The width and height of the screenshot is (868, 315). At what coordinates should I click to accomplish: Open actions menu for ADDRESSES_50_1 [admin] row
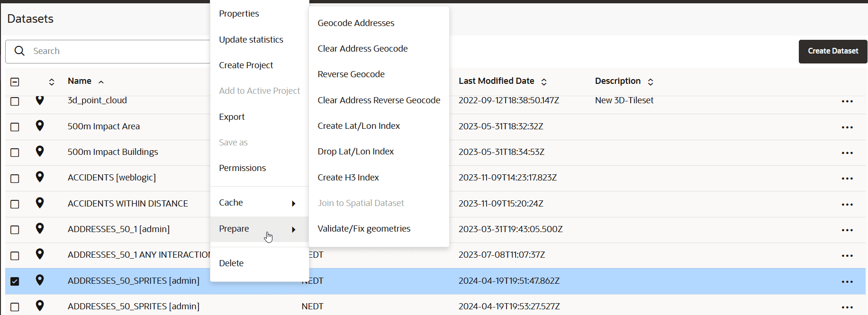(847, 230)
